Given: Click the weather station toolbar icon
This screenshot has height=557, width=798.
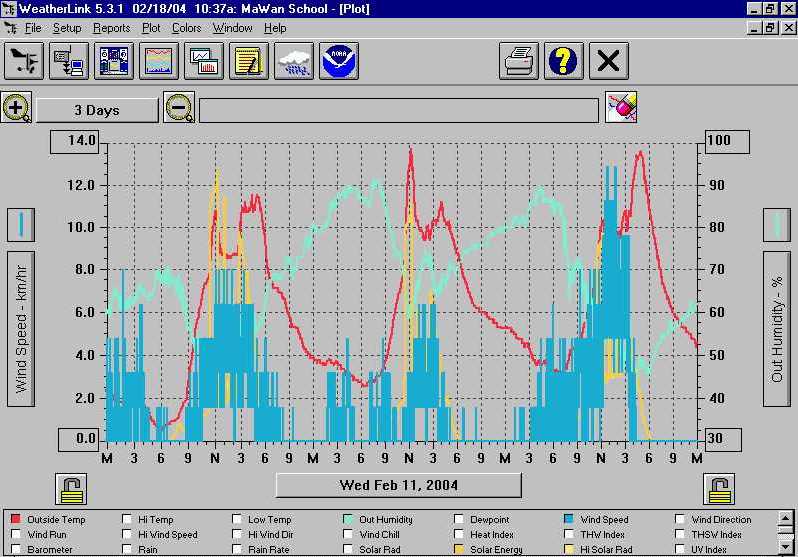Looking at the screenshot, I should point(24,61).
